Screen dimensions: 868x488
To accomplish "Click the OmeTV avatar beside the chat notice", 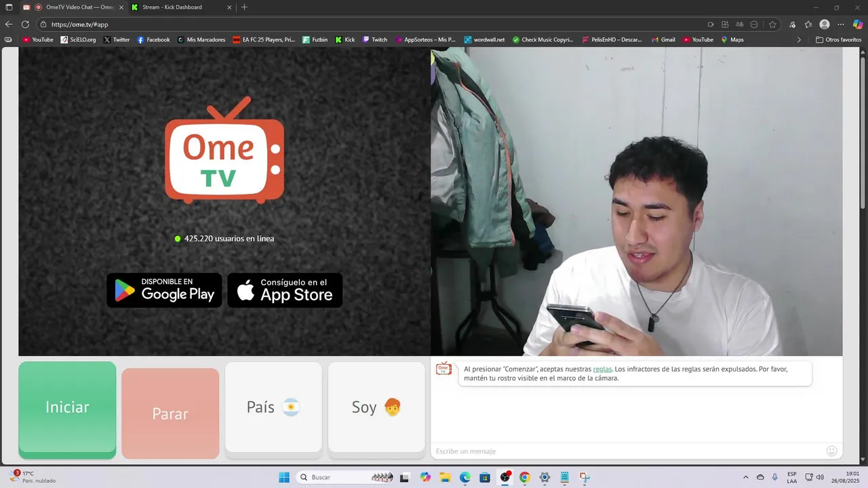I will point(443,369).
